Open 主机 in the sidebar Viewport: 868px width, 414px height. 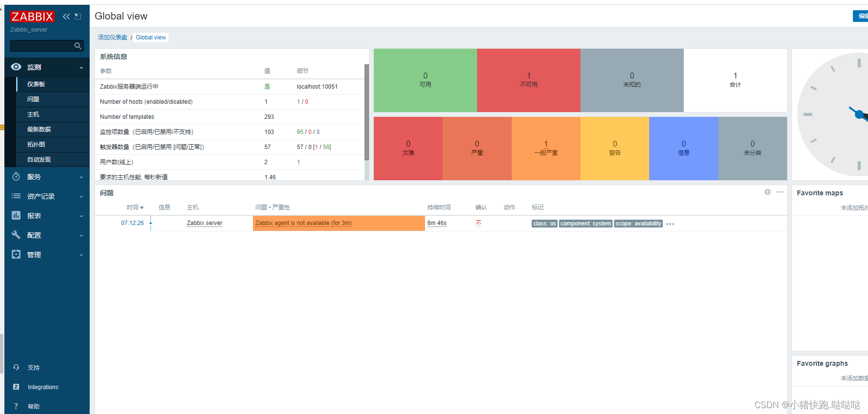point(53,114)
